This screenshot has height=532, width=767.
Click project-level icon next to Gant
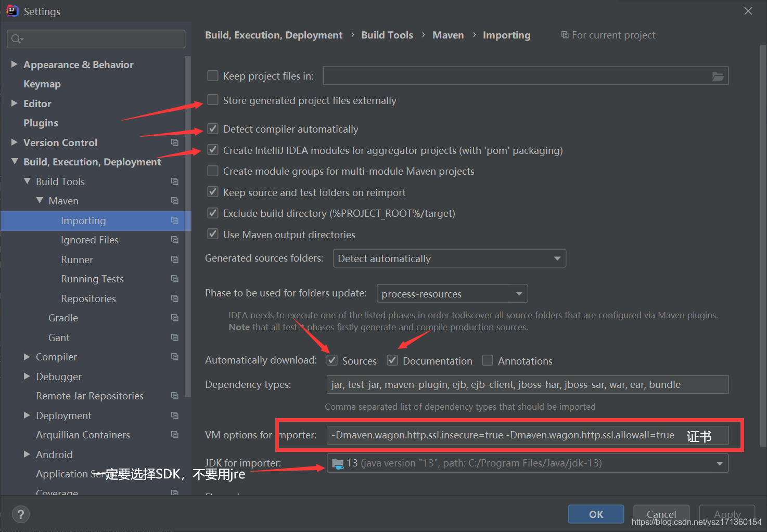[x=175, y=338]
